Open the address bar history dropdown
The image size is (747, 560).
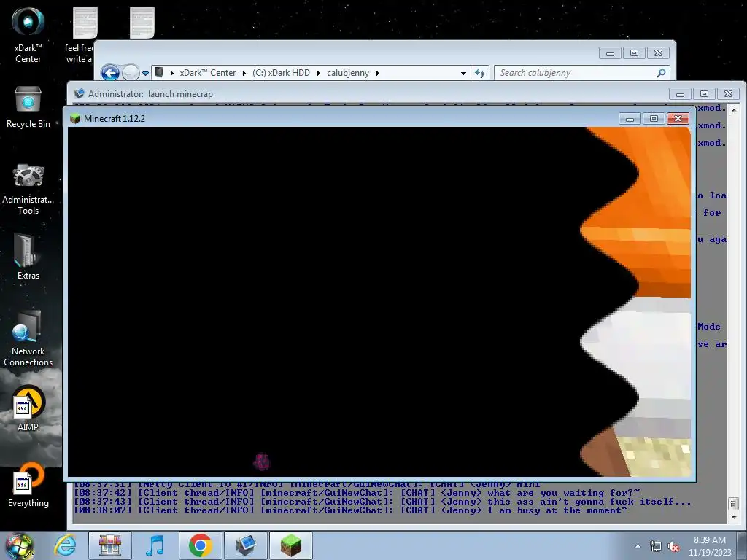[x=463, y=74]
